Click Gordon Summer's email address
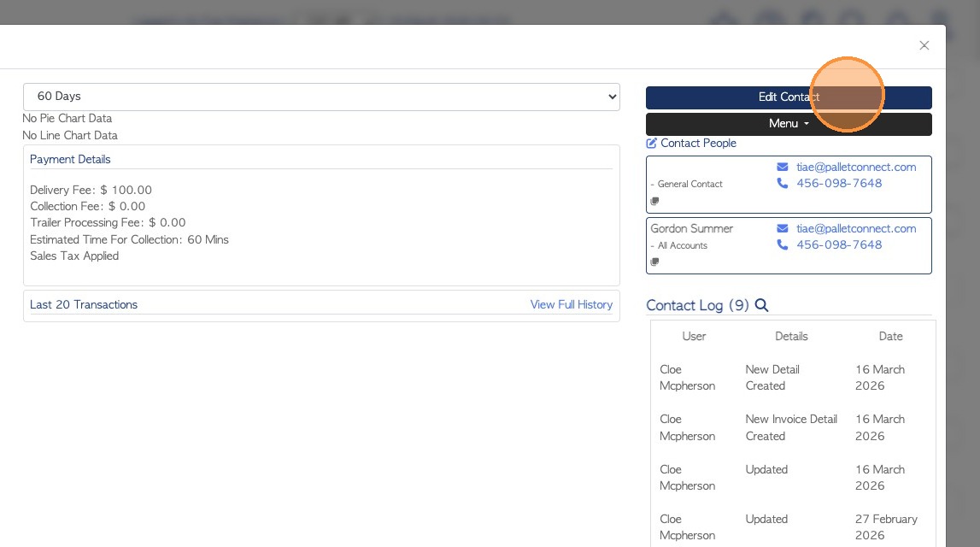This screenshot has width=980, height=547. (855, 229)
